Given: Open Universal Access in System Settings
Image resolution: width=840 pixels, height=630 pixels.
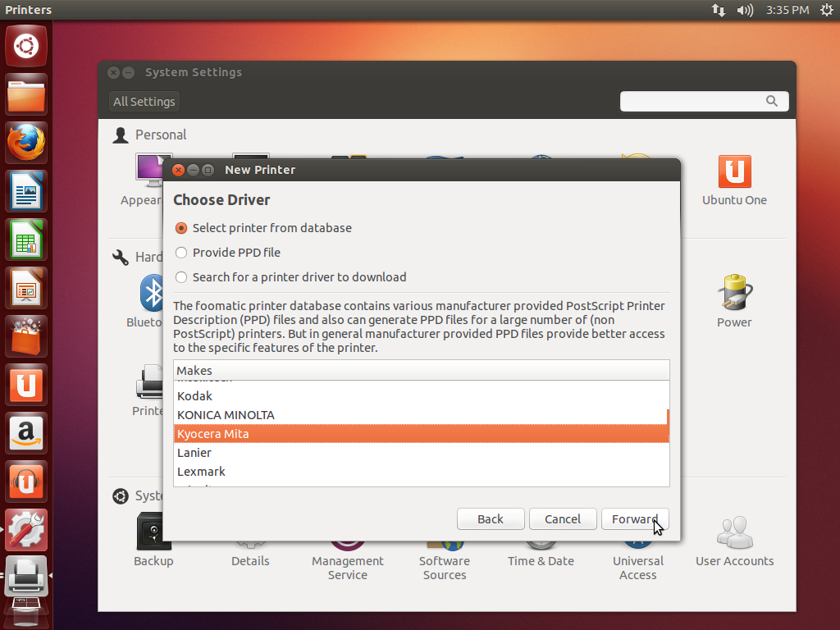Looking at the screenshot, I should click(637, 561).
